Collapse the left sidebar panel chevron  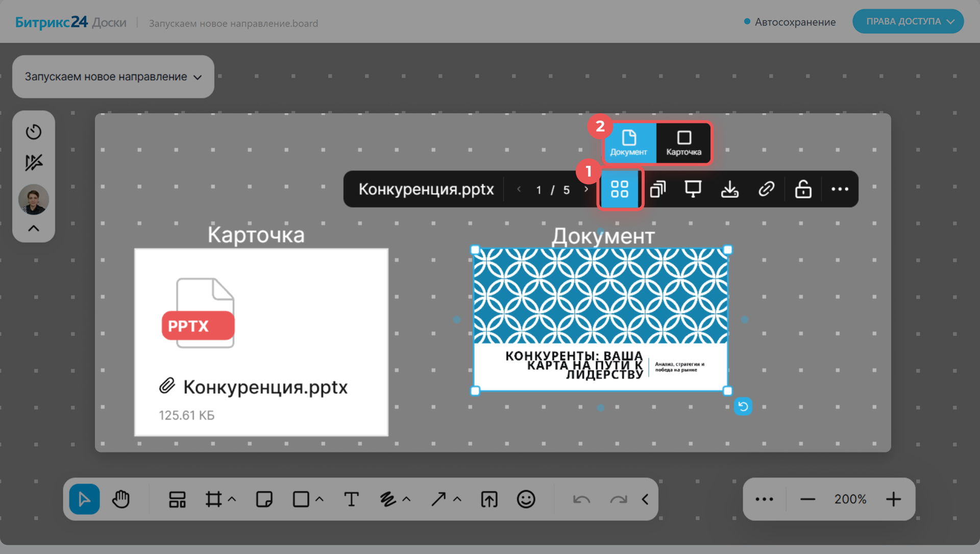[34, 229]
